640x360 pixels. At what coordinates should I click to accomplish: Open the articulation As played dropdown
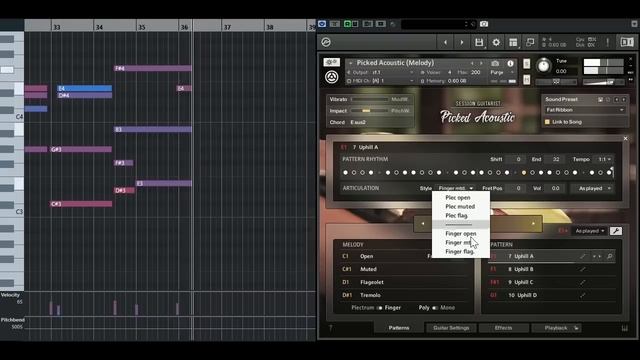(x=593, y=188)
